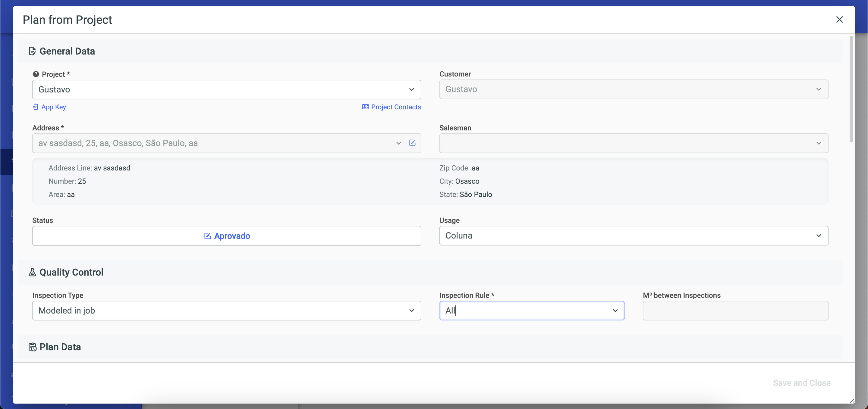Click the Project Contacts card icon
Viewport: 868px width, 409px height.
[365, 107]
